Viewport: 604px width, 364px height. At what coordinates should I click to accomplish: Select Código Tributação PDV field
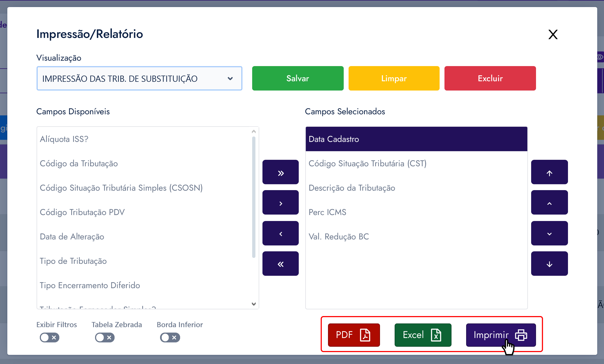[x=82, y=212]
